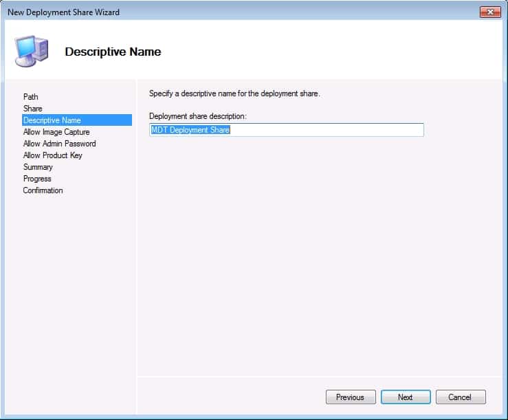Click the 'Deployment share description:' label

tap(198, 116)
